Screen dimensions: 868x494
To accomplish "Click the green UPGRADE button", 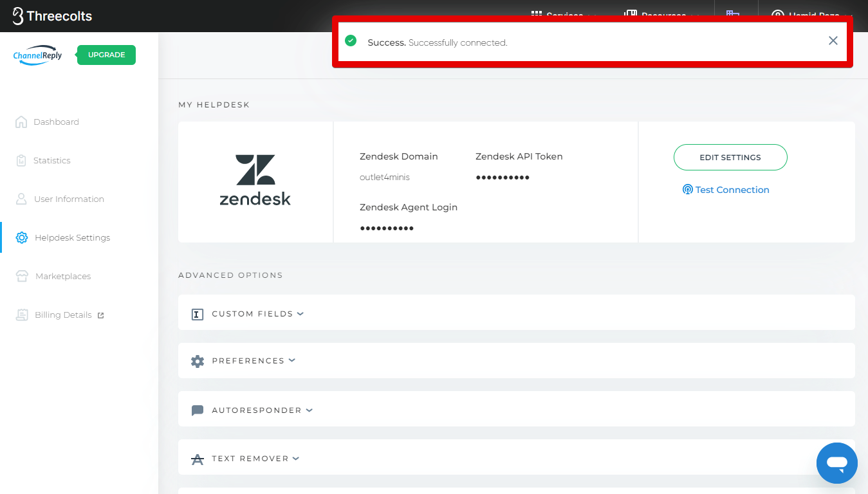I will 106,55.
